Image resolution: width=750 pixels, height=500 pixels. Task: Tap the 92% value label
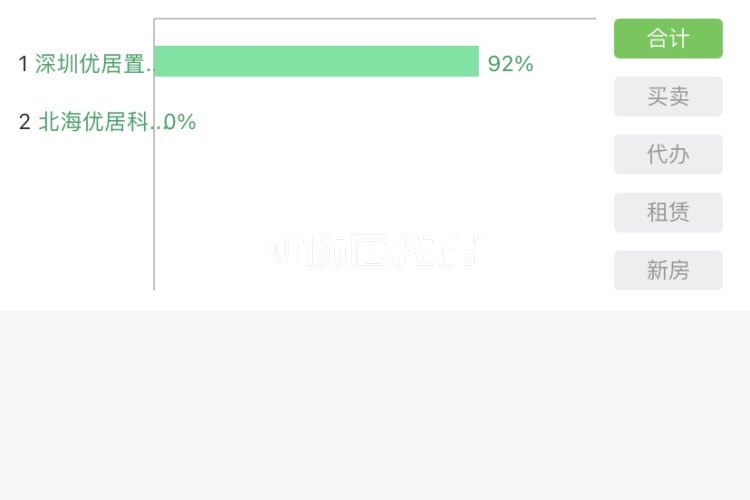pos(510,64)
